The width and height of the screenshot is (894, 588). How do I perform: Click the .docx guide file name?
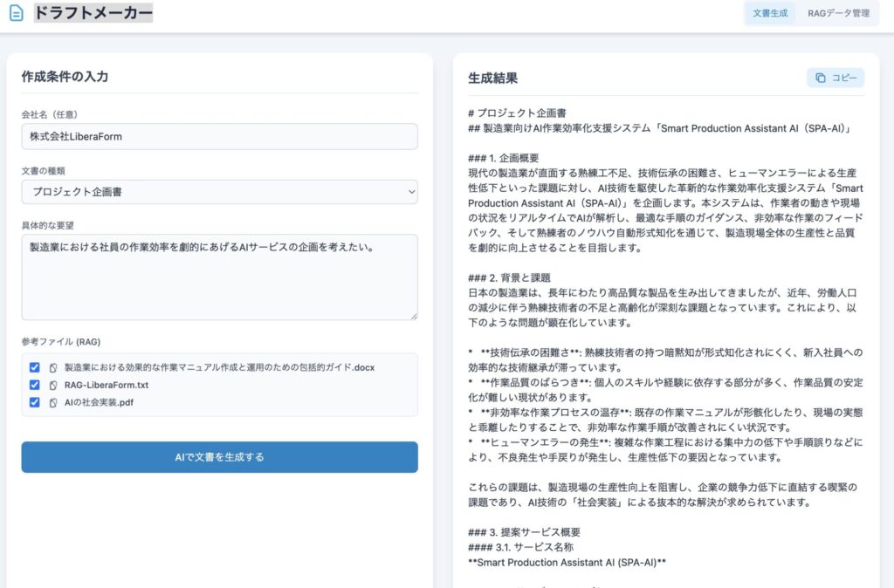(x=219, y=367)
